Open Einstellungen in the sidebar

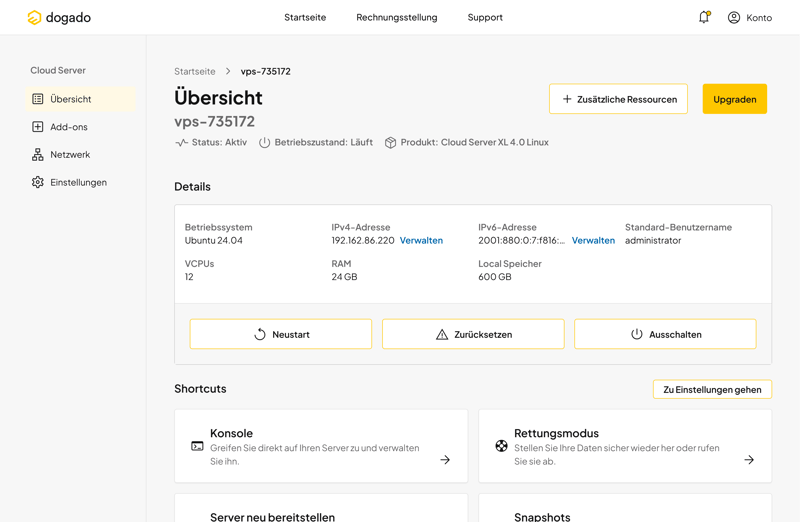[x=78, y=183]
